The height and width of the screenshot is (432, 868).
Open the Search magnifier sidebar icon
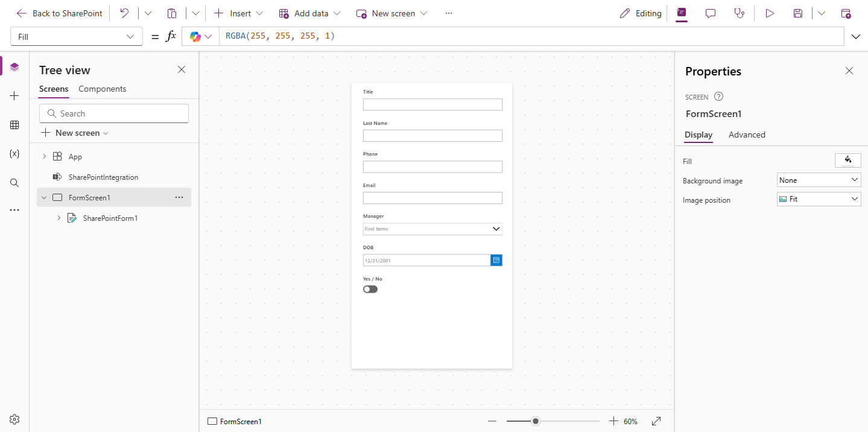coord(14,183)
